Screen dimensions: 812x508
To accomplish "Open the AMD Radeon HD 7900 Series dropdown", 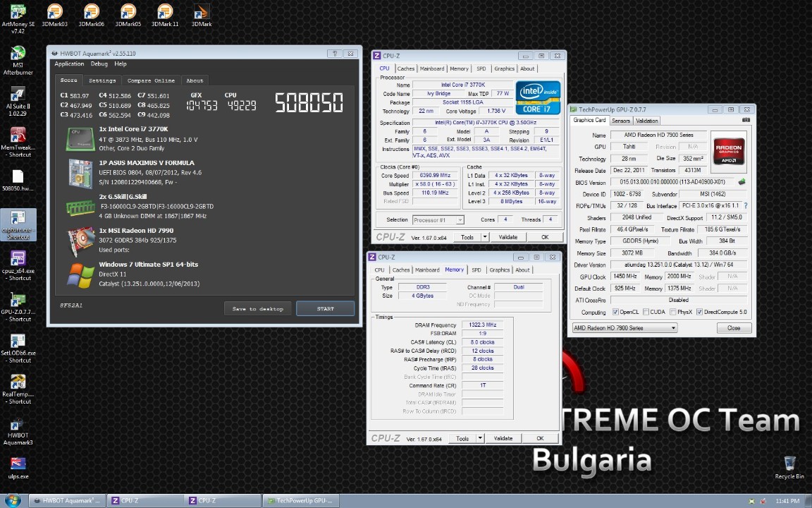I will tap(625, 328).
